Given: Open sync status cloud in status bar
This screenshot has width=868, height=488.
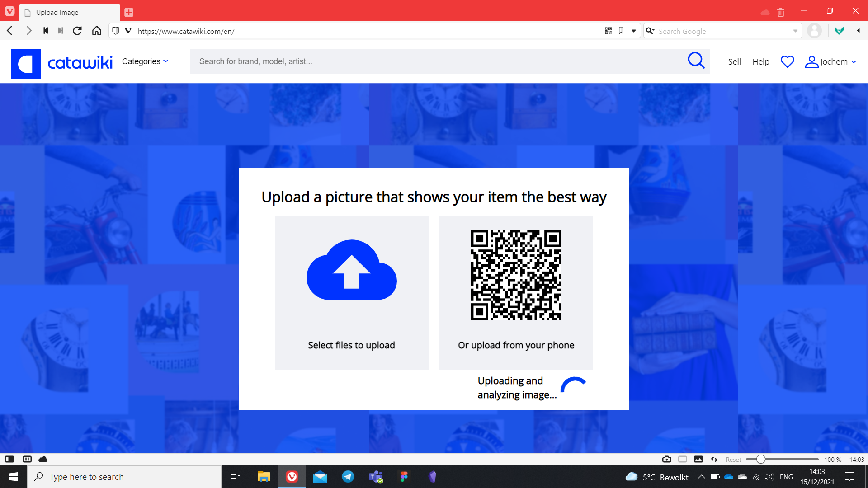Looking at the screenshot, I should 43,459.
